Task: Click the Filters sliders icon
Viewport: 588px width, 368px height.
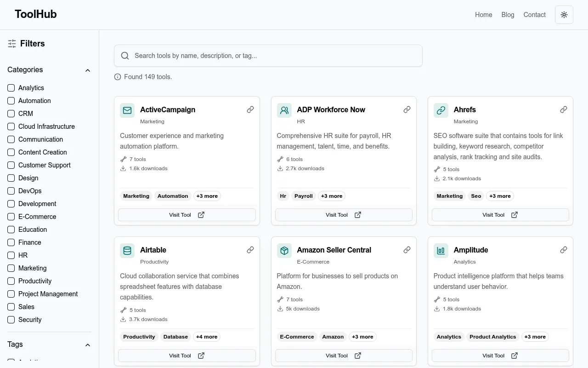Action: [12, 44]
